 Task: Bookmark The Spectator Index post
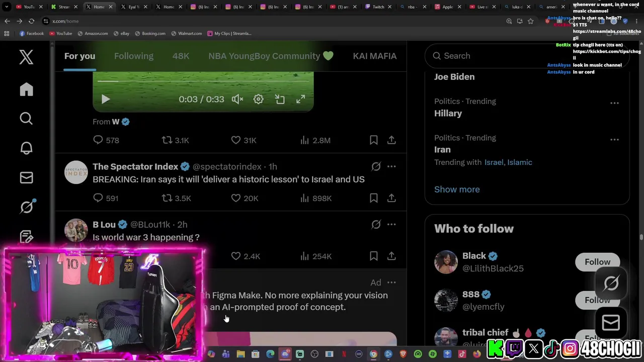click(373, 198)
